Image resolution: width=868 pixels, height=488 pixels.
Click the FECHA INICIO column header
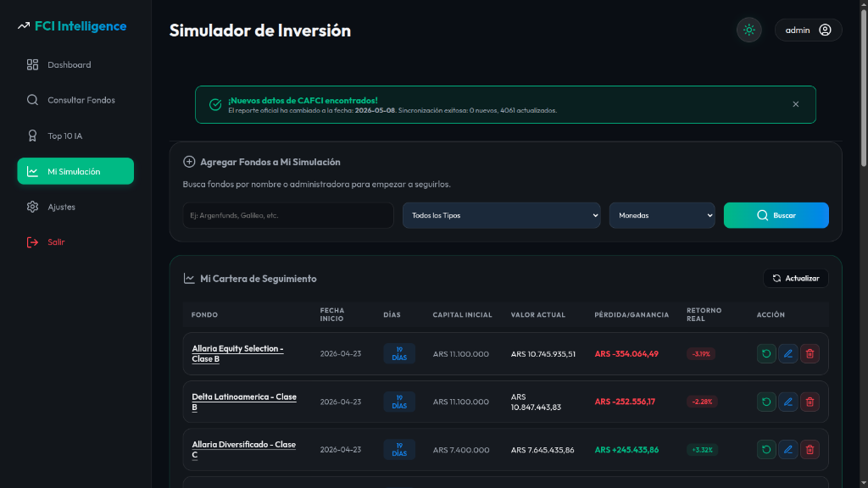click(x=332, y=314)
